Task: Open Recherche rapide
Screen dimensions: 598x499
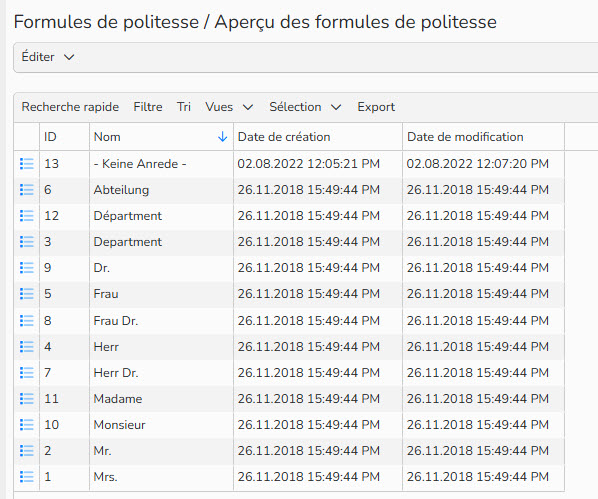Action: 70,107
